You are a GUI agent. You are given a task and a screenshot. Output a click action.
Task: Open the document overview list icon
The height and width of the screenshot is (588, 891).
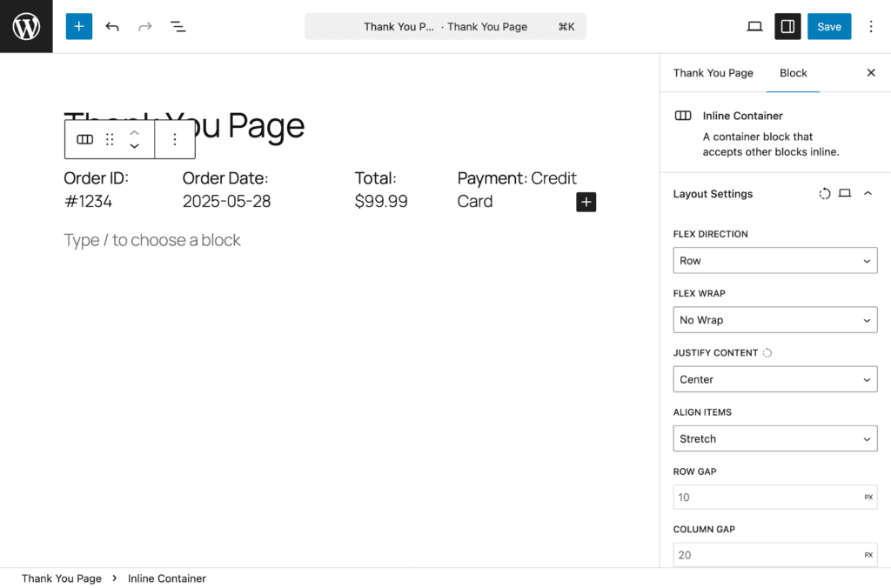[x=178, y=27]
